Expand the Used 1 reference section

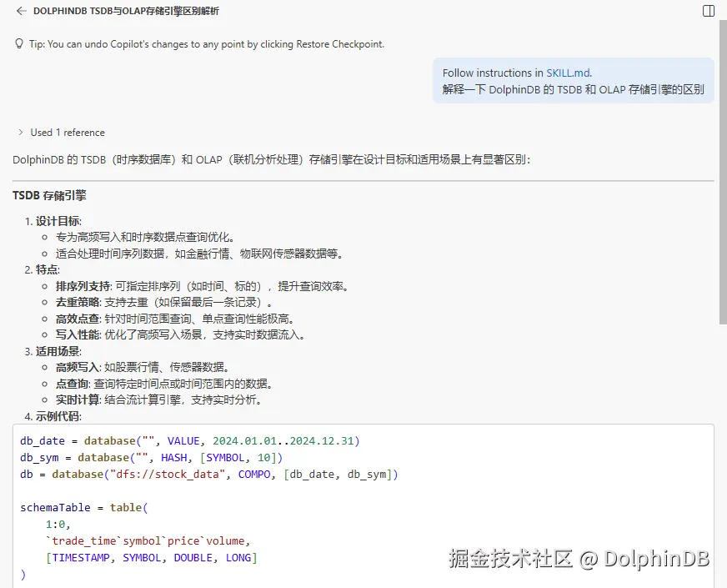61,133
